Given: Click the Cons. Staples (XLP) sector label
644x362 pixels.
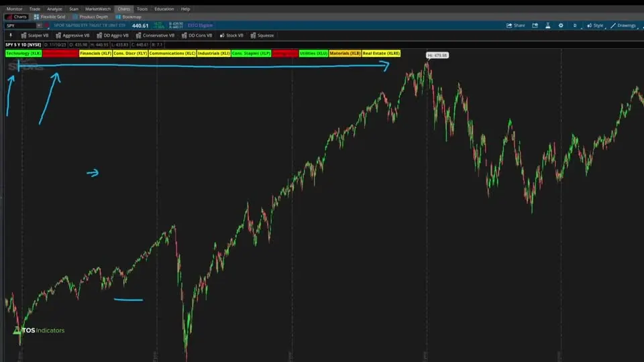Looking at the screenshot, I should coord(251,54).
